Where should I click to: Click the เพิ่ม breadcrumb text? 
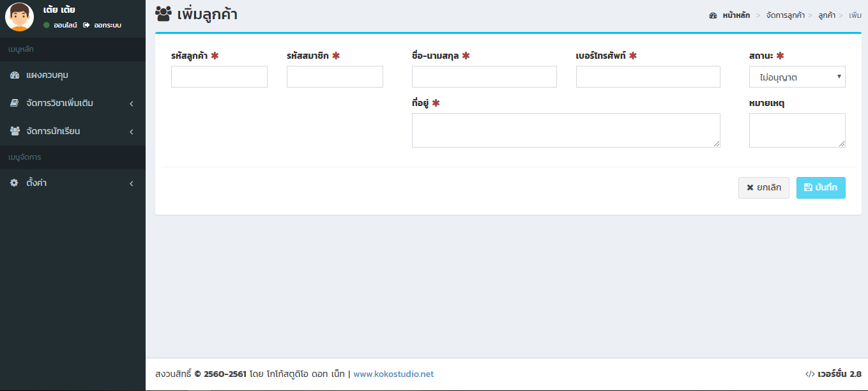click(x=855, y=15)
